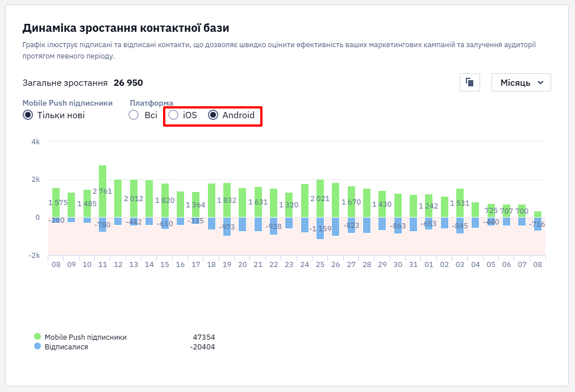Click the blue bar labeled -845
Viewport: 575px width, 392px height.
coord(460,225)
